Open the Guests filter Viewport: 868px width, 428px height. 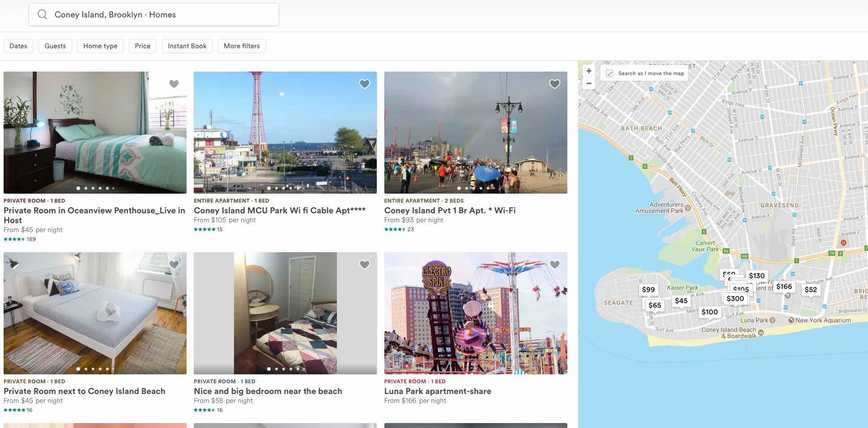point(55,46)
